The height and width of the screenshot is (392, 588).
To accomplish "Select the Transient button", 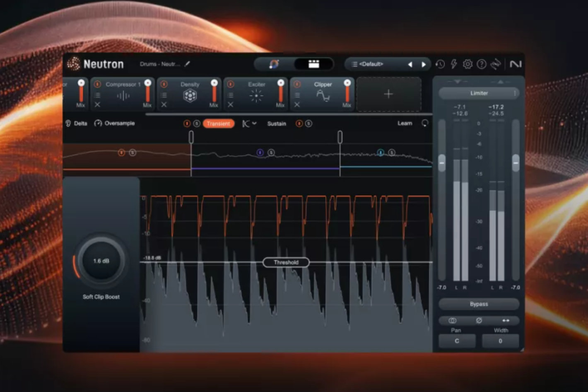I will tap(219, 123).
